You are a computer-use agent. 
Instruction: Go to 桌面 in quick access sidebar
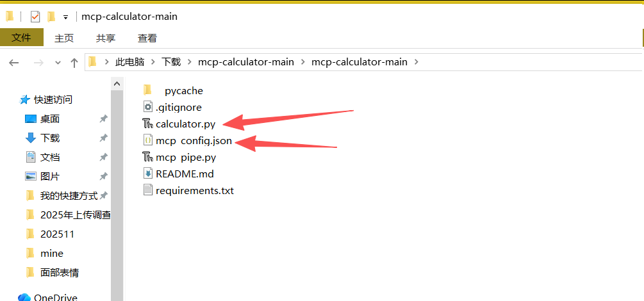[50, 118]
